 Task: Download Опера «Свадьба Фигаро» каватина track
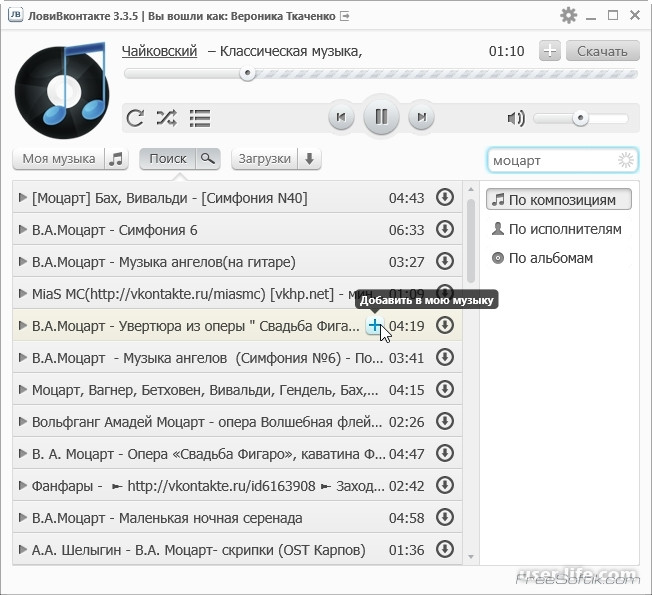pyautogui.click(x=445, y=453)
